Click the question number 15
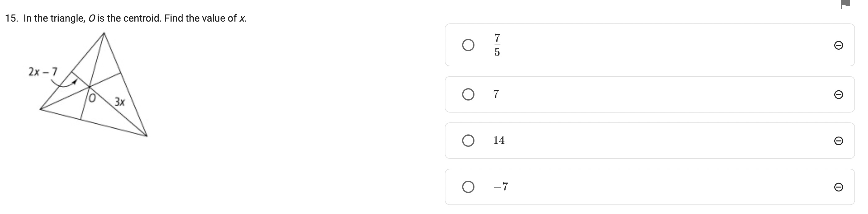The image size is (868, 214). 11,18
